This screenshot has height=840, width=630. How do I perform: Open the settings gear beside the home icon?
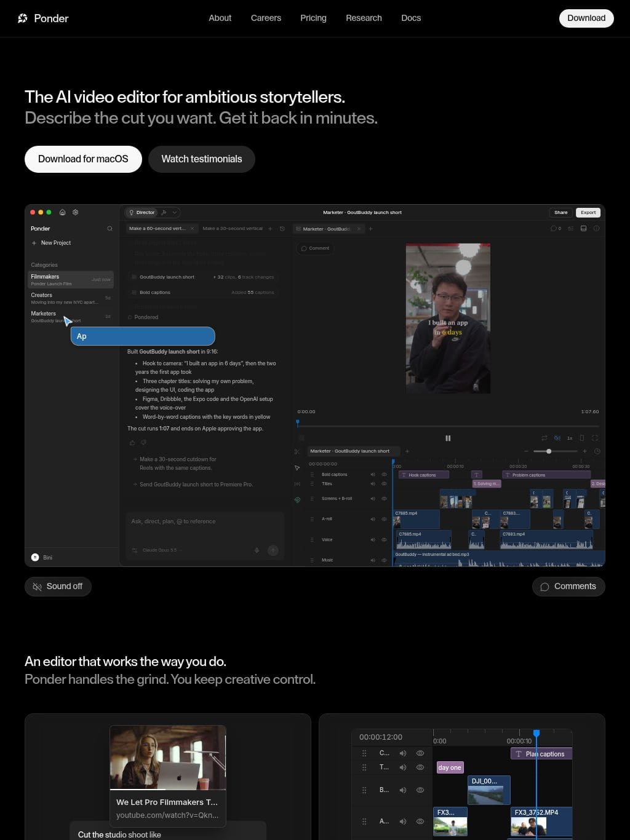(76, 212)
